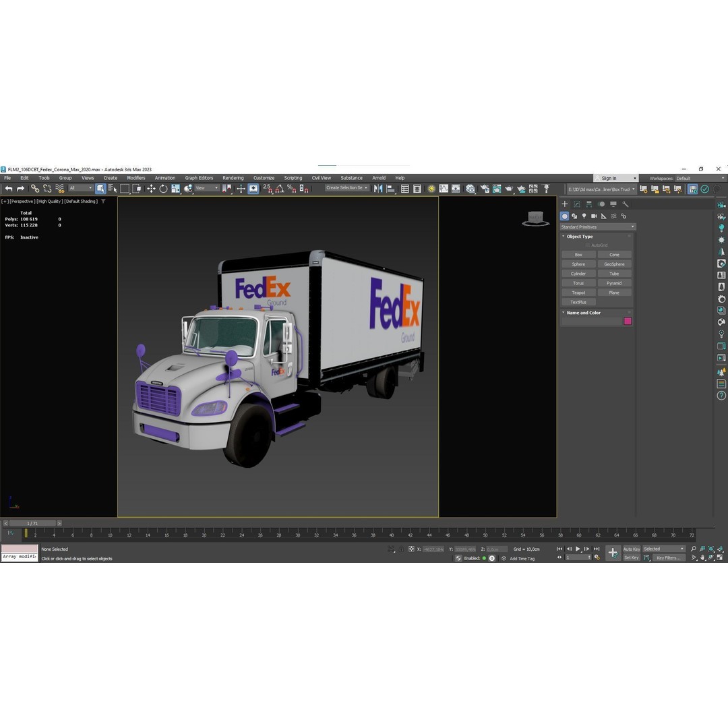This screenshot has width=728, height=728.
Task: Open the Modifiers menu
Action: (136, 178)
